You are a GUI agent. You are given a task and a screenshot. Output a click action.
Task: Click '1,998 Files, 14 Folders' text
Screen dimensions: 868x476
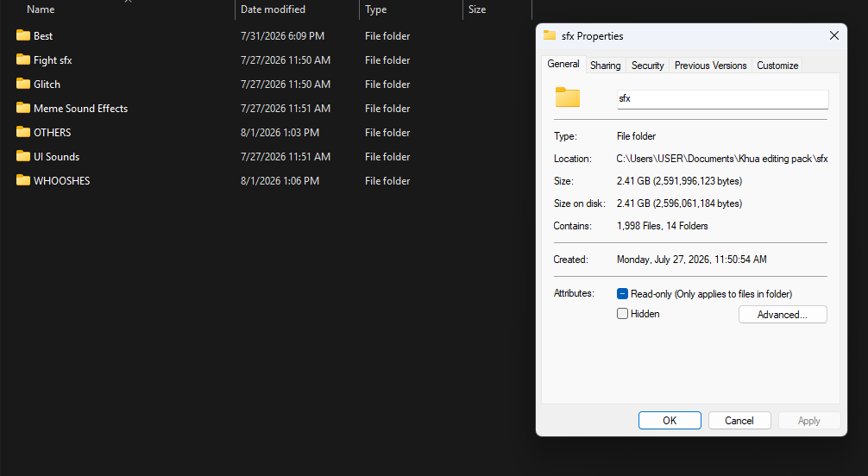[x=662, y=226]
